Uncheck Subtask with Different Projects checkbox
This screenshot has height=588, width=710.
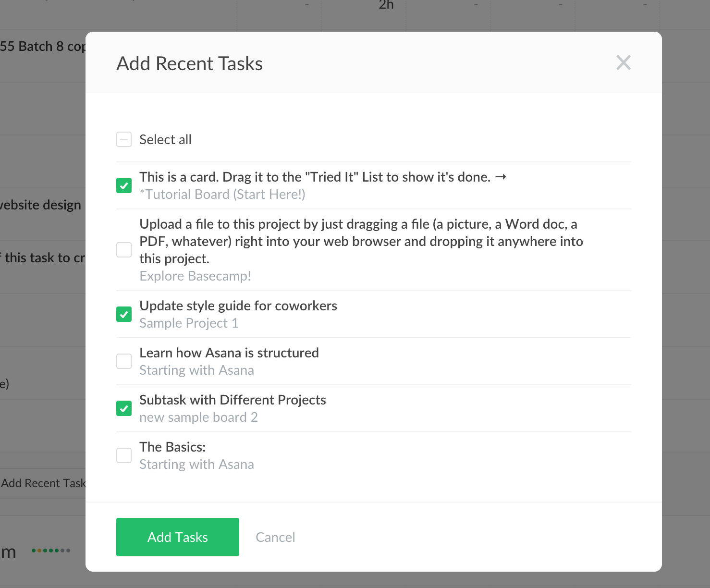tap(124, 408)
